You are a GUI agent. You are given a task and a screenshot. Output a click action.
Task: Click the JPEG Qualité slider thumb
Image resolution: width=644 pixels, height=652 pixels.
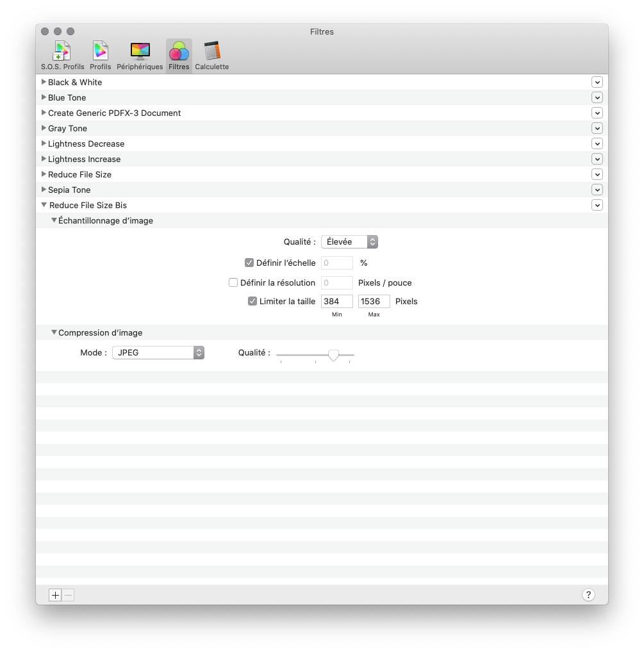click(x=333, y=355)
